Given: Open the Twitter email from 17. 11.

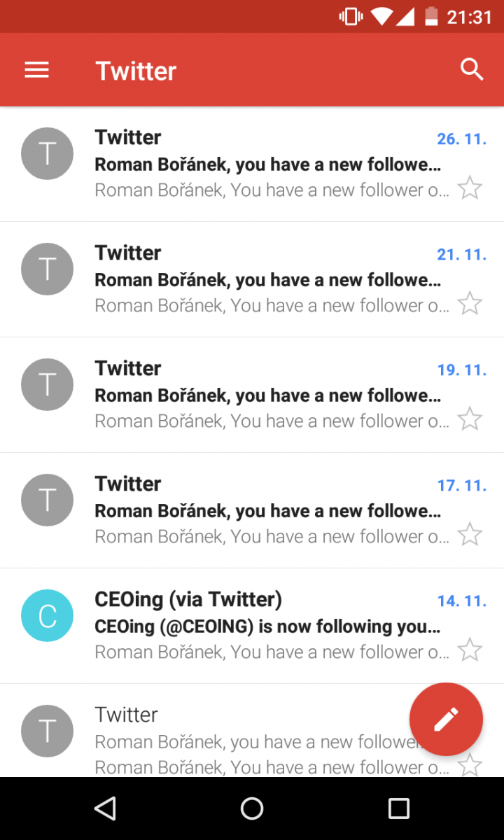Looking at the screenshot, I should click(266, 511).
